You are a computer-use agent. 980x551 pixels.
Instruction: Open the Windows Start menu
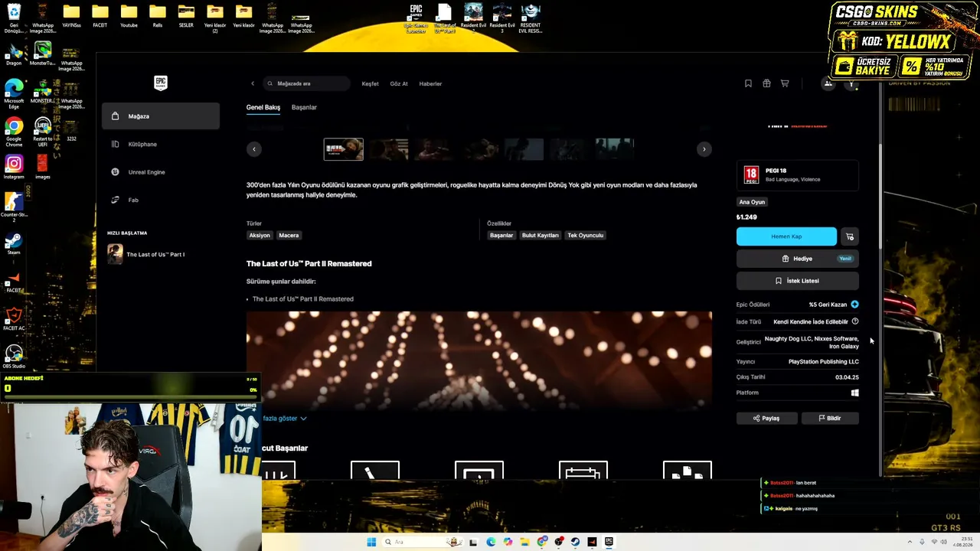point(371,542)
